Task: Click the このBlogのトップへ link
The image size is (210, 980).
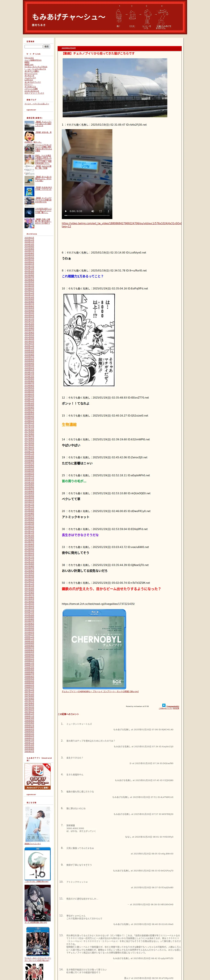Action: click(165, 708)
